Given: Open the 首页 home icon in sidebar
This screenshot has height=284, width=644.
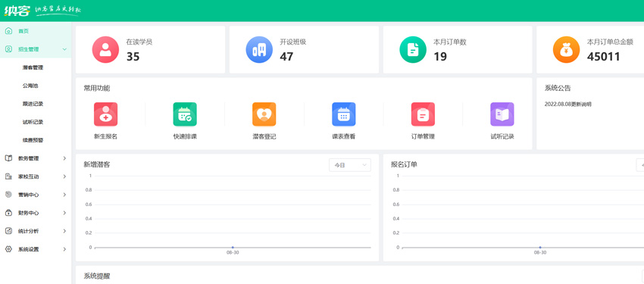Looking at the screenshot, I should (x=8, y=31).
